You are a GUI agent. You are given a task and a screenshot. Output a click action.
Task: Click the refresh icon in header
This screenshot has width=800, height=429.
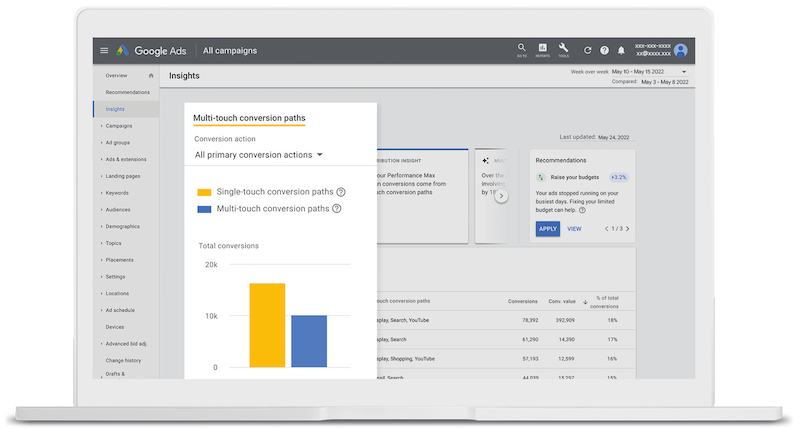click(588, 51)
